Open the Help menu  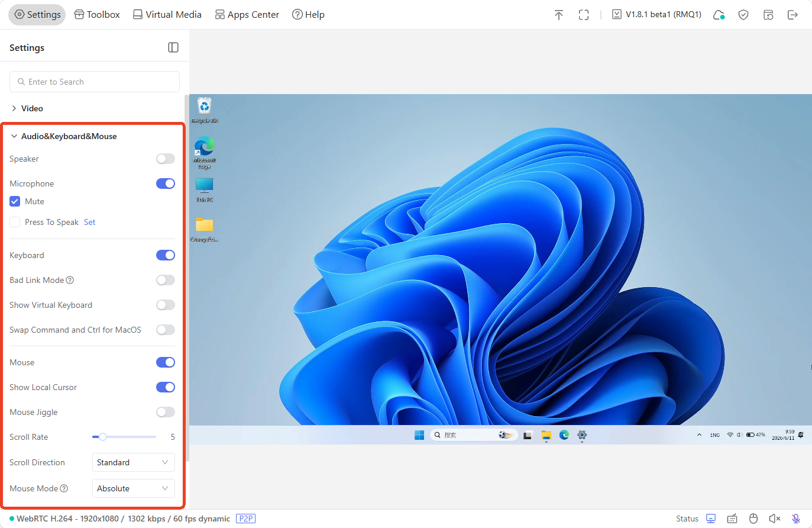click(308, 15)
